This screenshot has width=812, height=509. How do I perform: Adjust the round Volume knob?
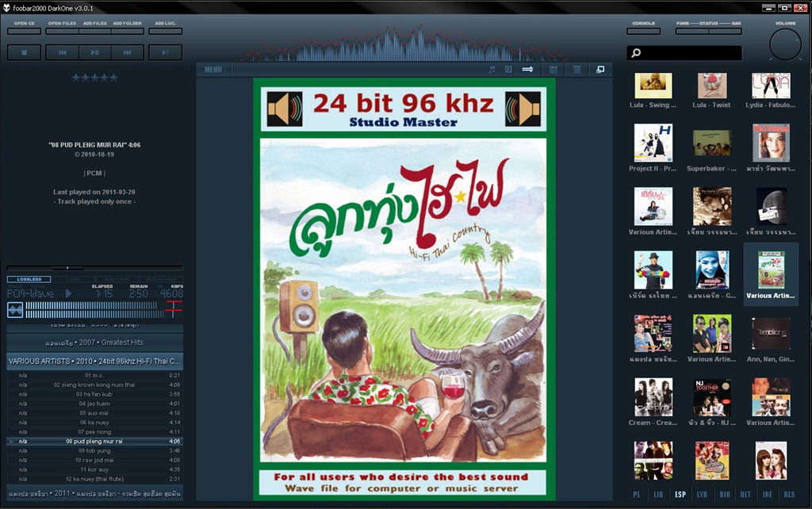[786, 44]
